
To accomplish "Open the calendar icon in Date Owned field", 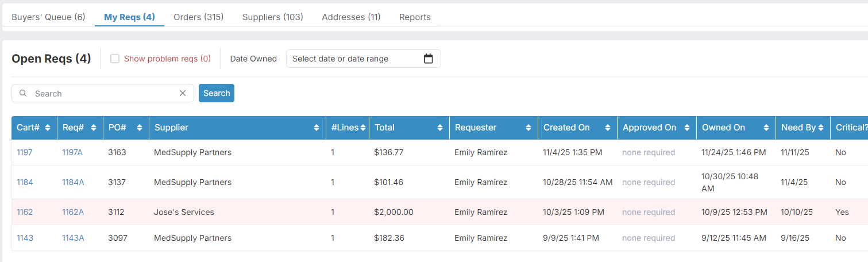I will click(428, 59).
